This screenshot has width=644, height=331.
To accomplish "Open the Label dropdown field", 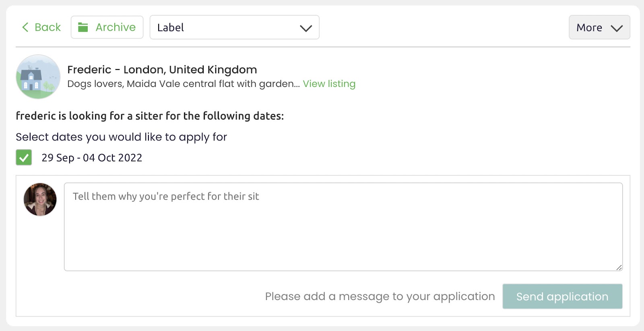I will coord(225,27).
